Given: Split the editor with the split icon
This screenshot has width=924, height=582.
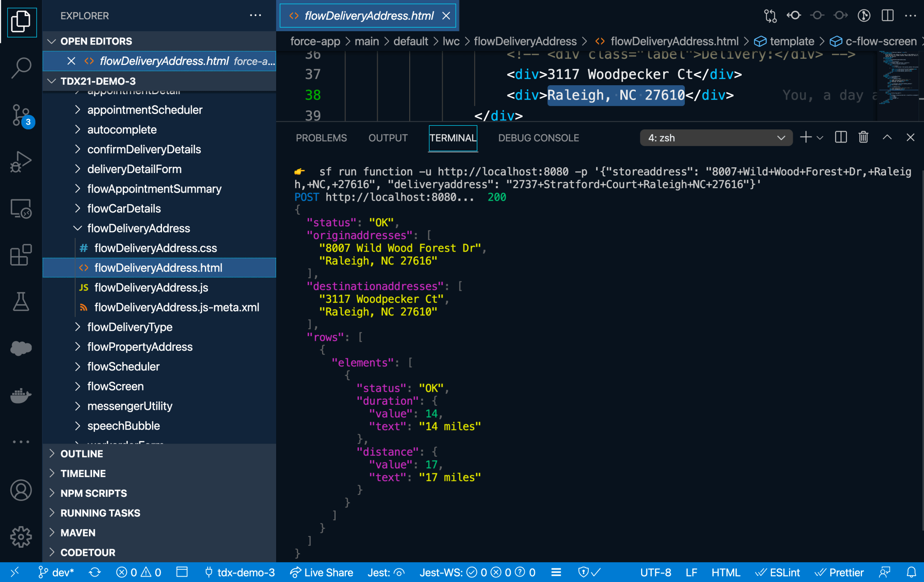Looking at the screenshot, I should 887,15.
